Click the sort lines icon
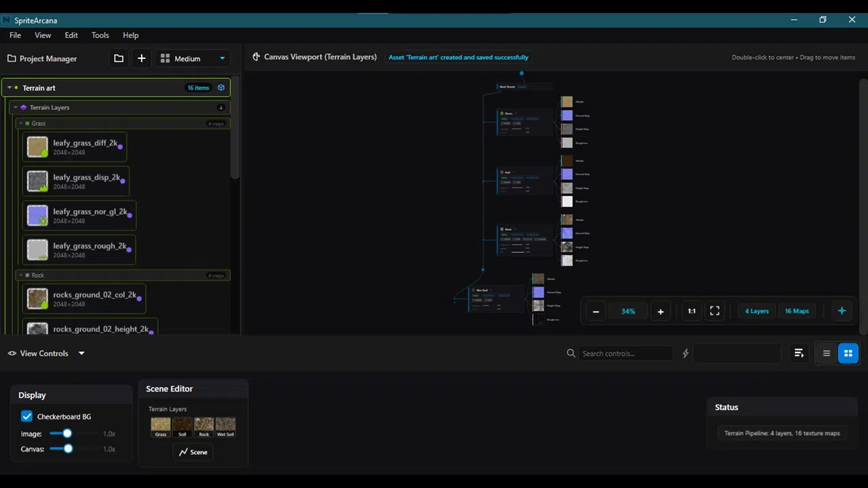This screenshot has width=868, height=488. [x=799, y=353]
